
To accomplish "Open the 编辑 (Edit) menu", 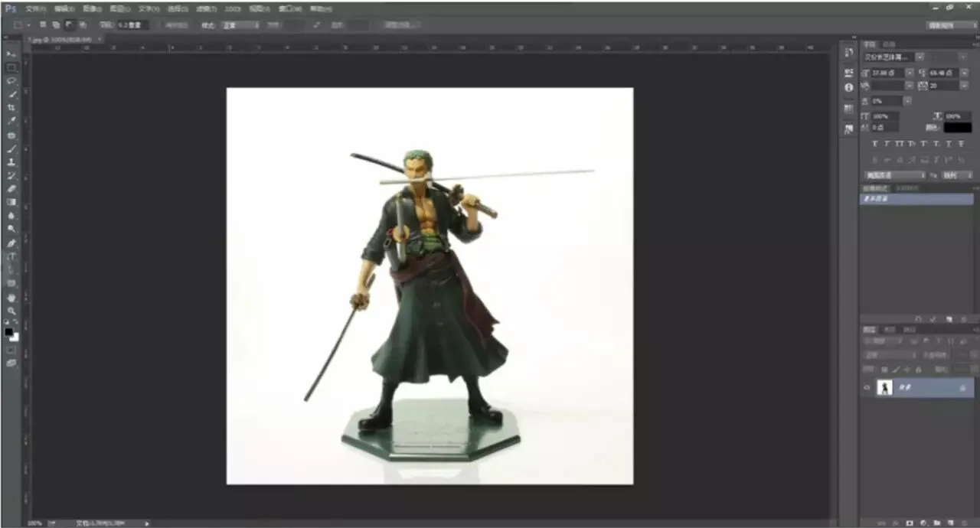I will coord(64,8).
